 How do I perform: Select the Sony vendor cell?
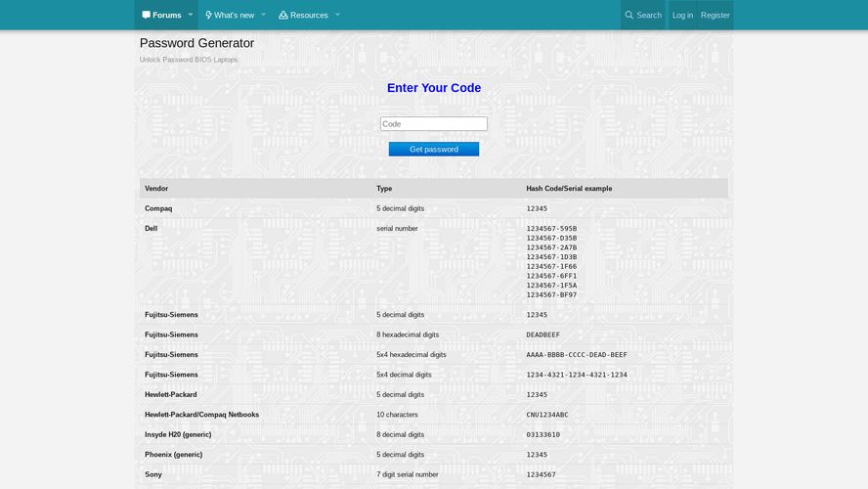tap(153, 474)
